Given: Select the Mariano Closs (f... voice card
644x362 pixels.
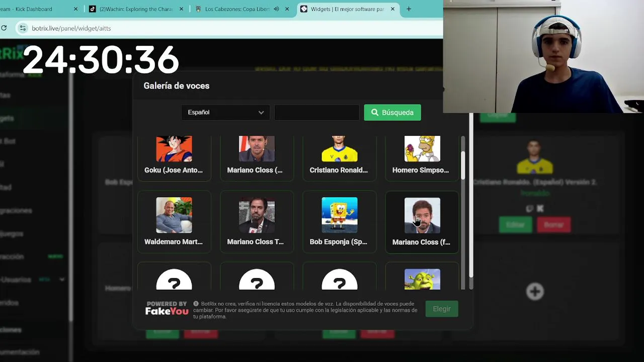Looking at the screenshot, I should (x=422, y=221).
